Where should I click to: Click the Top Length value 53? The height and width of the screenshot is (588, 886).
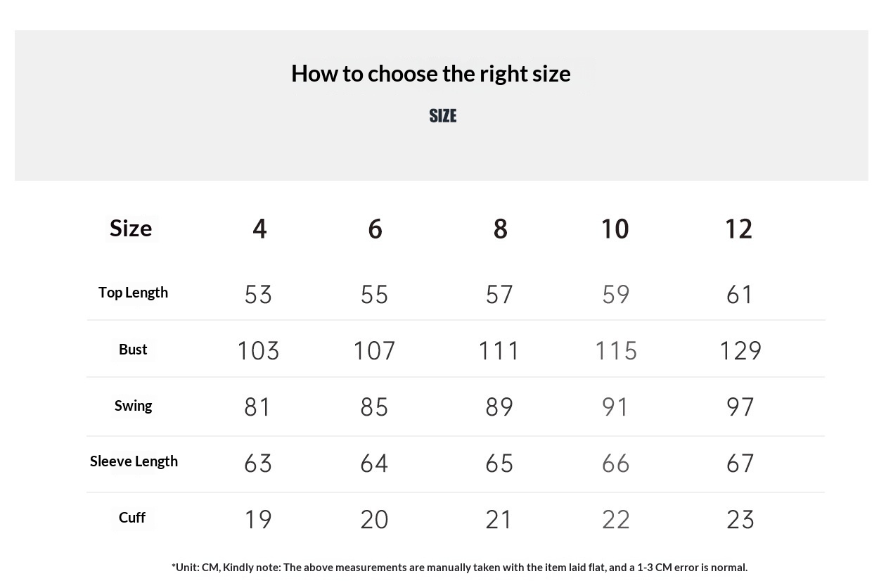[x=258, y=294]
